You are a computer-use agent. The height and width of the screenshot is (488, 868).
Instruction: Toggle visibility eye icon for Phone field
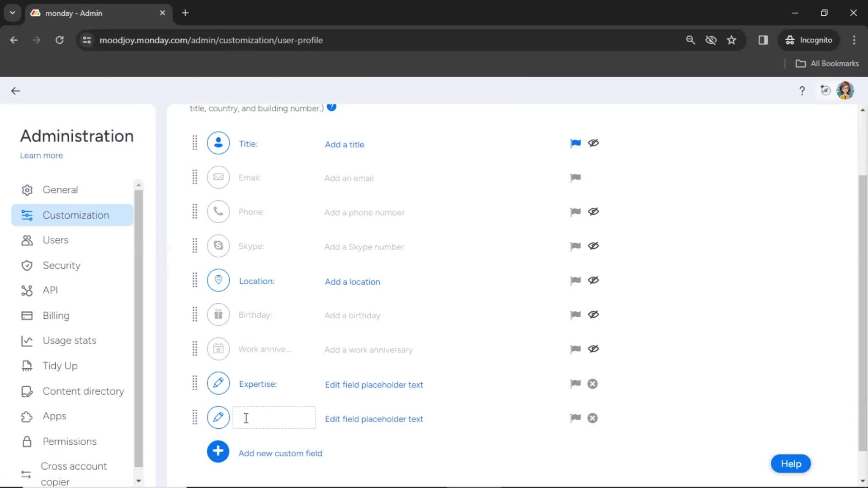coord(594,211)
